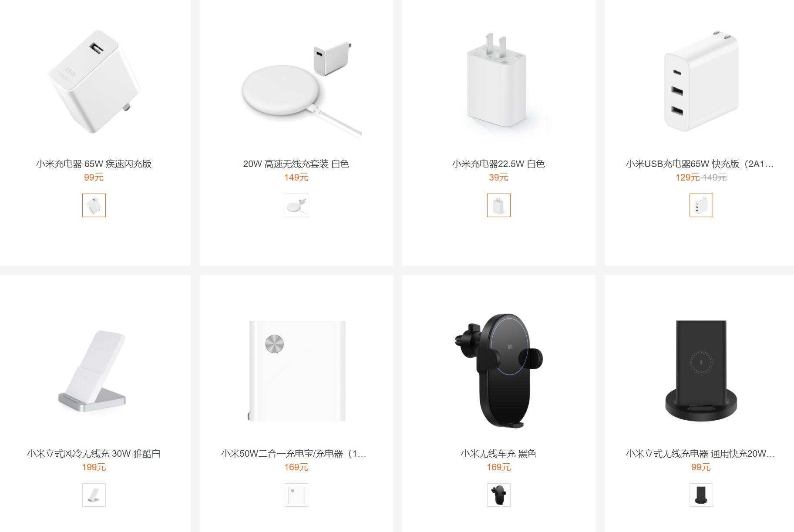Select small swatch under 小米USB充电器65W 快充版

click(x=701, y=205)
